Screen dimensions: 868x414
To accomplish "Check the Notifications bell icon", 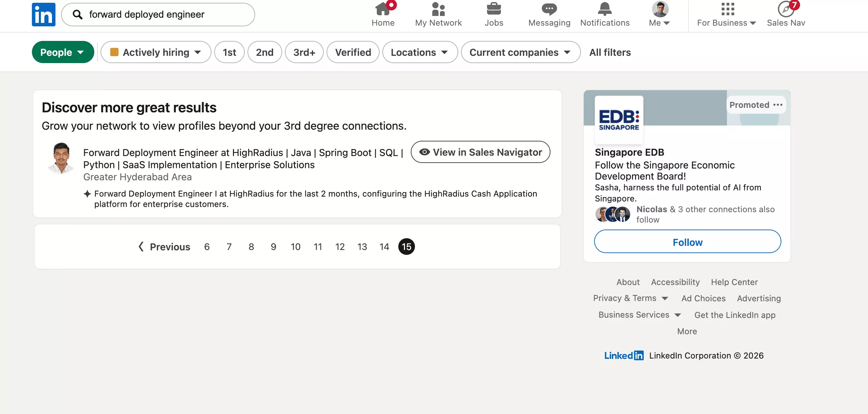I will click(605, 9).
